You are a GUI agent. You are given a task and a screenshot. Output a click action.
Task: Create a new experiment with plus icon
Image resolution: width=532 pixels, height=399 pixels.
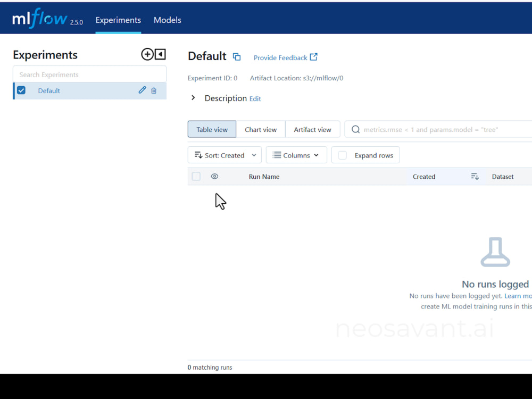coord(147,54)
